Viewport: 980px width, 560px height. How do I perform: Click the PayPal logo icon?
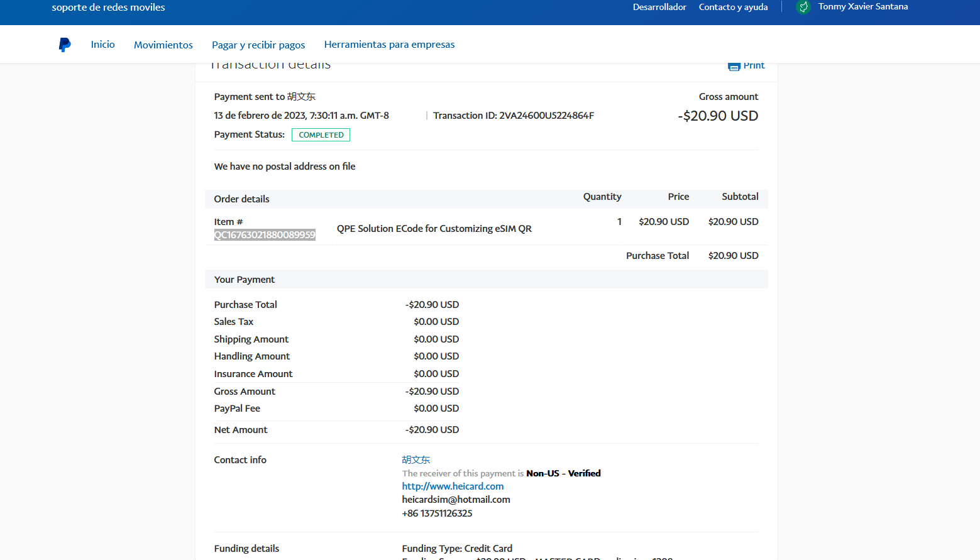[x=65, y=45]
